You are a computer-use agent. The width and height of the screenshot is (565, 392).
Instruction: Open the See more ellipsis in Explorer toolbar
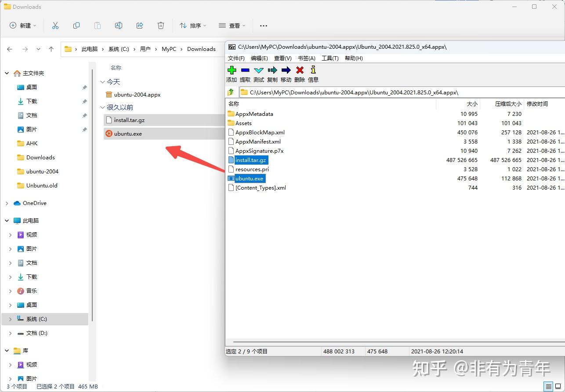click(264, 25)
